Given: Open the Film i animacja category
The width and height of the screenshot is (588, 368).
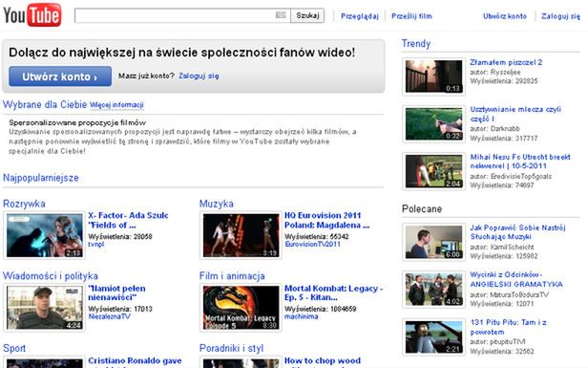Looking at the screenshot, I should (232, 276).
